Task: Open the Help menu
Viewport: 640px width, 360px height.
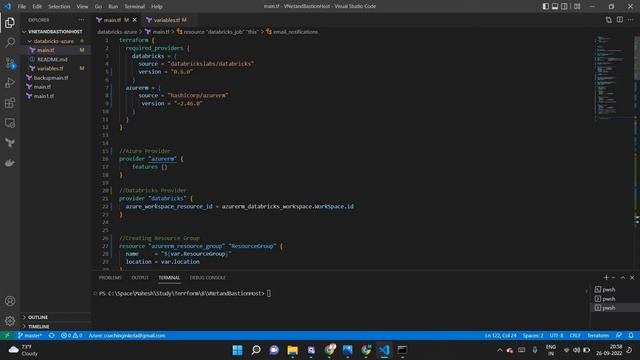Action: (x=157, y=6)
